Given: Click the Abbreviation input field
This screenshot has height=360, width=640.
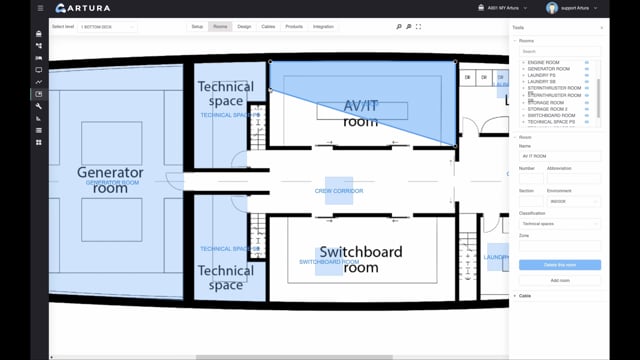Looking at the screenshot, I should 573,179.
